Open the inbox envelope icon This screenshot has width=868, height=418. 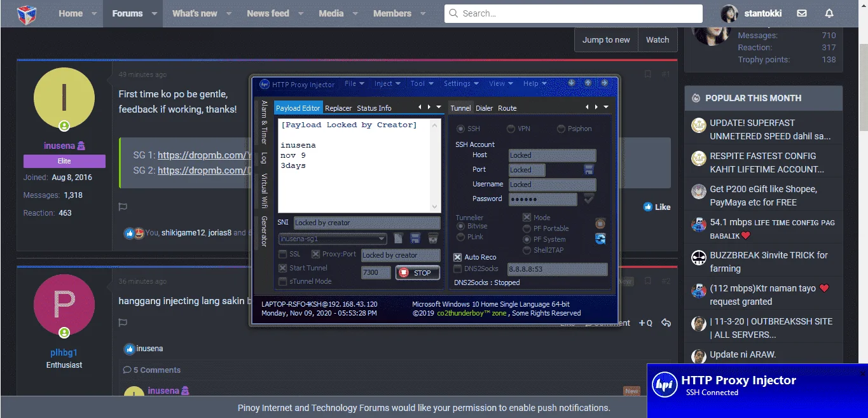click(802, 13)
